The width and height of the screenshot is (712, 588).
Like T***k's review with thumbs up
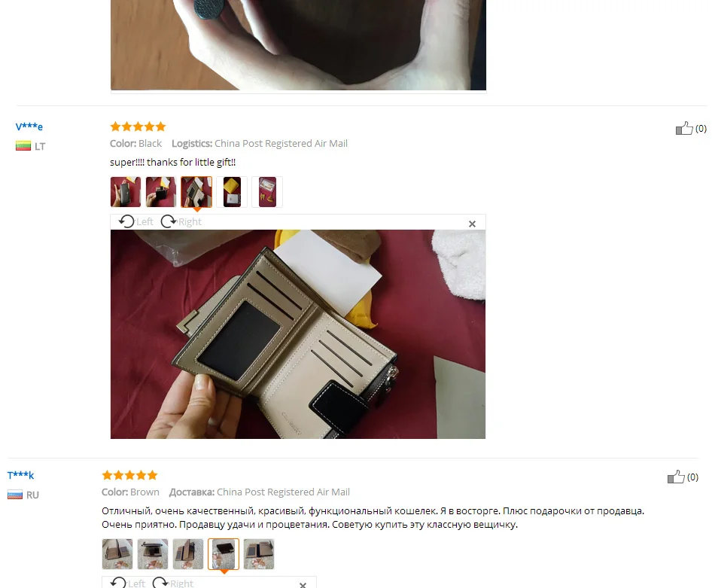[x=676, y=477]
